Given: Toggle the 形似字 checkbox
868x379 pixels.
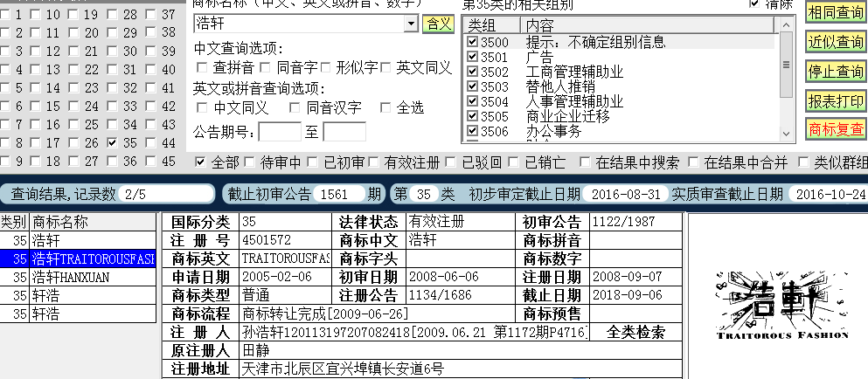Looking at the screenshot, I should coord(325,68).
